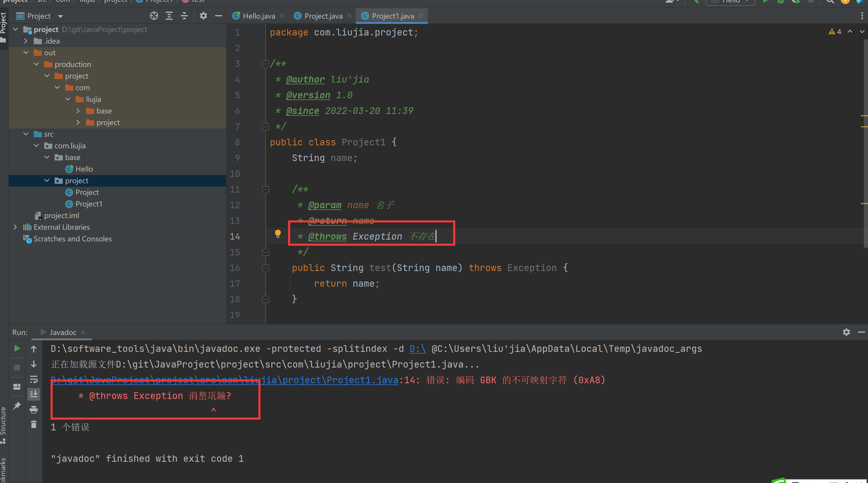The height and width of the screenshot is (483, 868).
Task: Toggle soft-wrap in the Run console
Action: pyautogui.click(x=34, y=379)
